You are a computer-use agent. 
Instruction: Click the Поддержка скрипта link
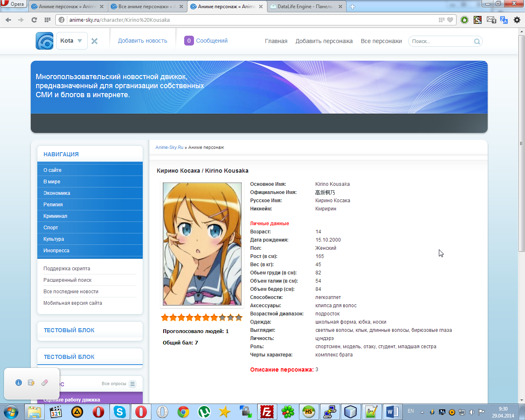67,269
